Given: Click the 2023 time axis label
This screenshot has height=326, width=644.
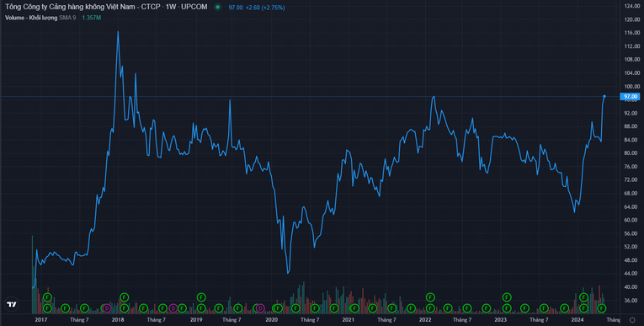Looking at the screenshot, I should pos(500,319).
